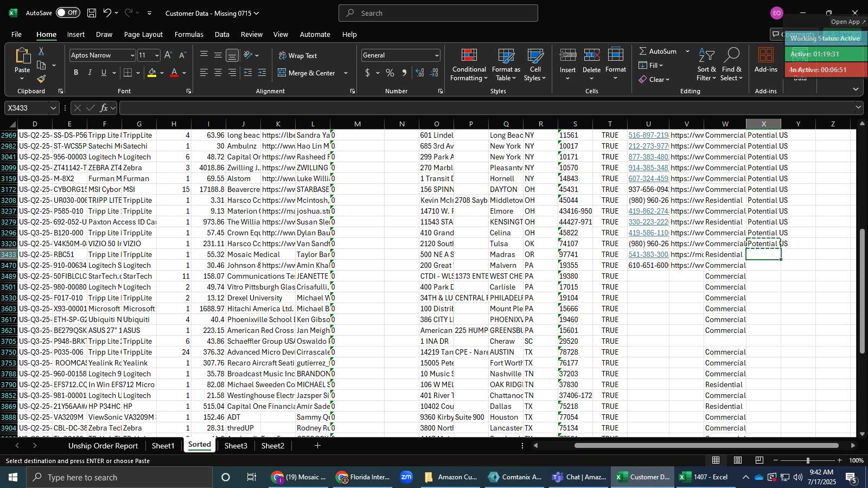Viewport: 868px width, 488px height.
Task: Click the zoom slider handle
Action: [x=808, y=460]
